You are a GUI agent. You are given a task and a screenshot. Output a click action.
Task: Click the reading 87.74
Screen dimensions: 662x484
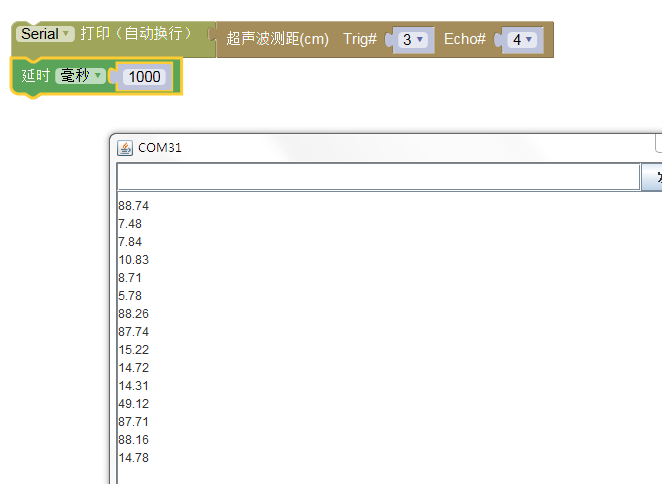coord(133,332)
